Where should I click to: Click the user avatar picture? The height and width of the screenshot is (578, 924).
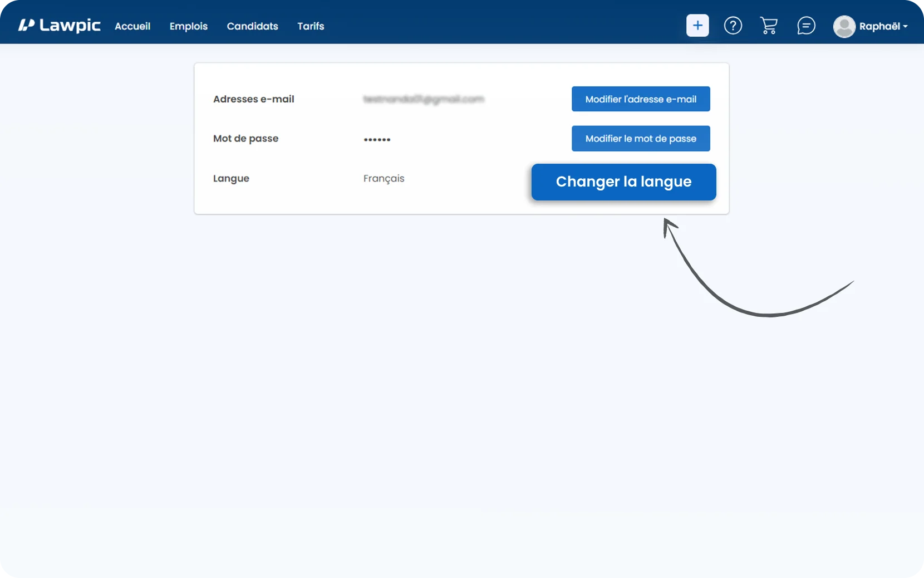pyautogui.click(x=844, y=26)
